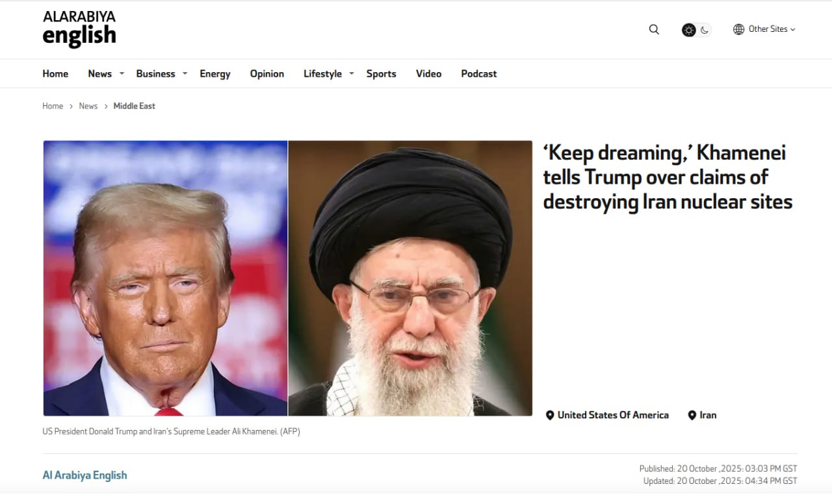Click the Middle East breadcrumb
This screenshot has width=832, height=504.
[135, 106]
